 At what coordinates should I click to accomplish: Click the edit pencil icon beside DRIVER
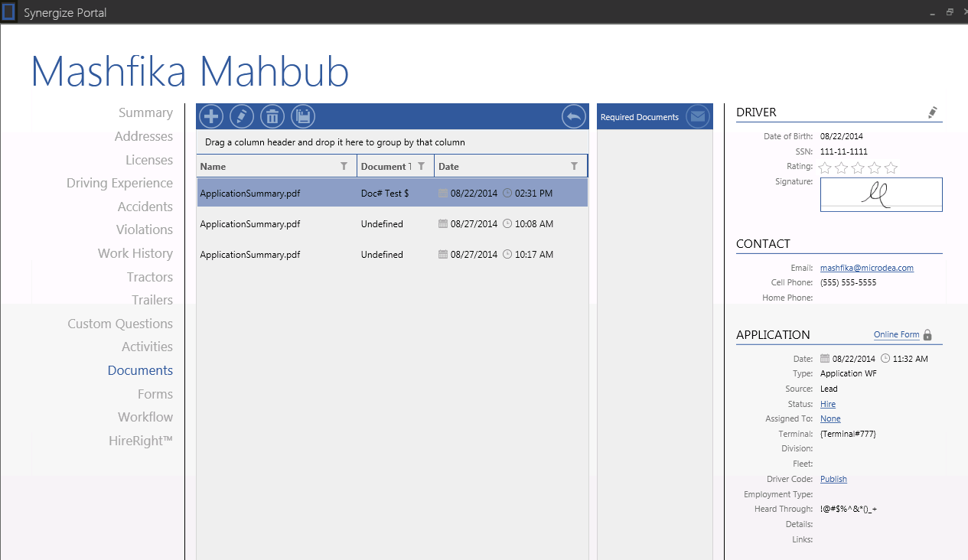[932, 112]
